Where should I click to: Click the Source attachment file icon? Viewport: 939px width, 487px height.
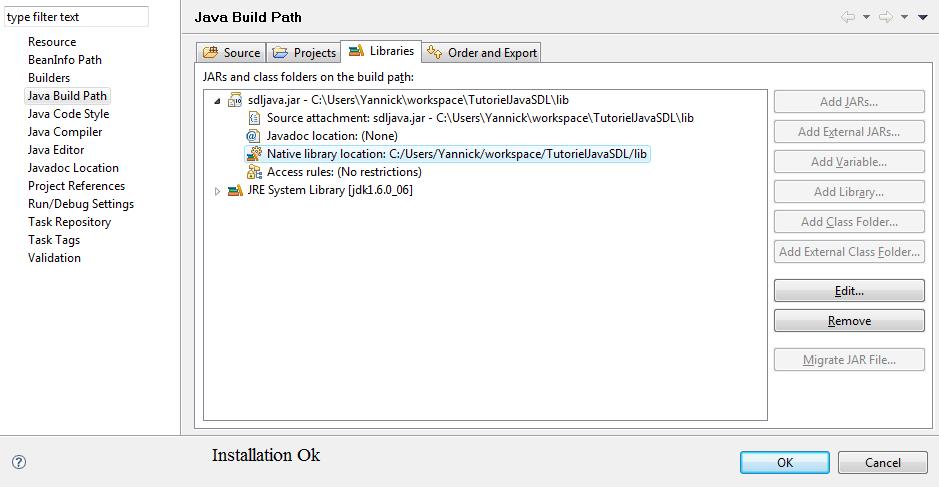click(x=254, y=118)
